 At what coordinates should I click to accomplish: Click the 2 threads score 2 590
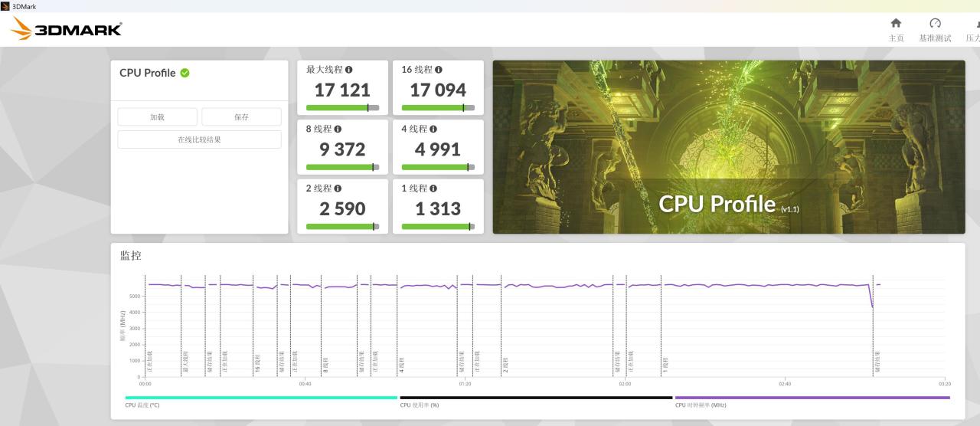(342, 208)
